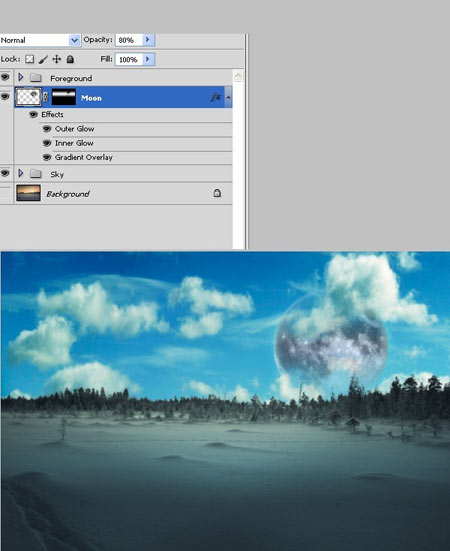The width and height of the screenshot is (450, 551).
Task: Click the Opacity label
Action: pos(98,40)
